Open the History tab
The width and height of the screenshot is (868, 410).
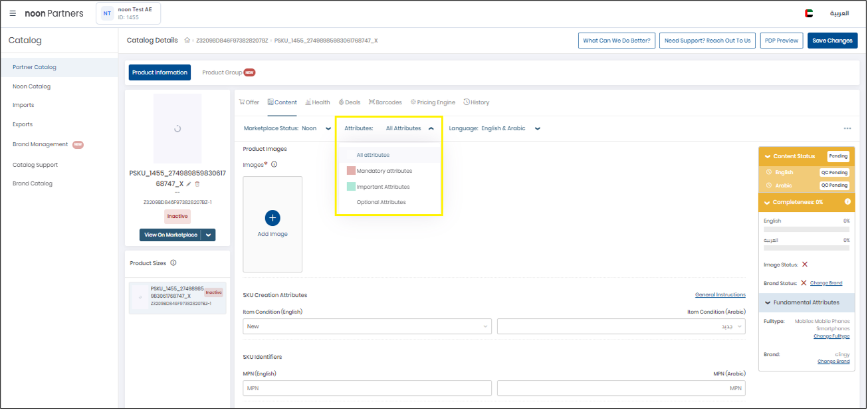(x=477, y=102)
